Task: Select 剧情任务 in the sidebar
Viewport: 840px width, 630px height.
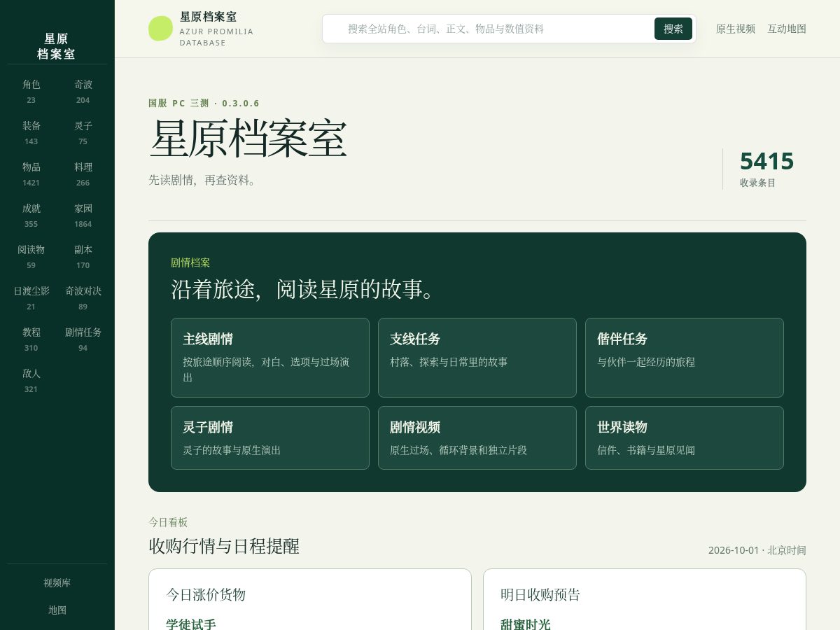Action: [83, 339]
